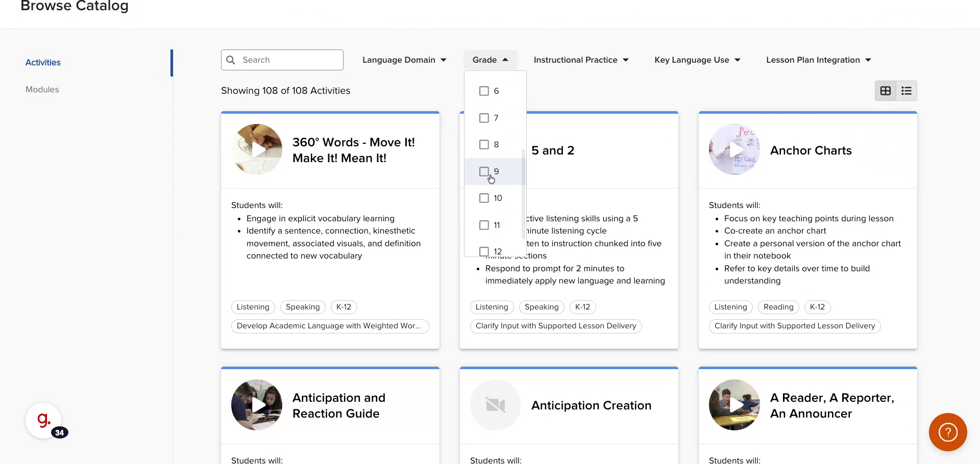Enable the grade 9 filter checkbox

(484, 172)
